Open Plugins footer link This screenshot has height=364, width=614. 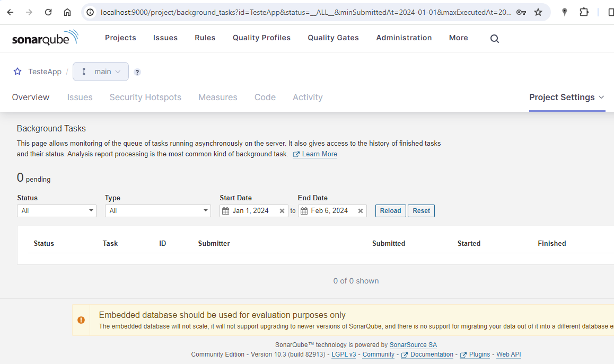click(475, 354)
